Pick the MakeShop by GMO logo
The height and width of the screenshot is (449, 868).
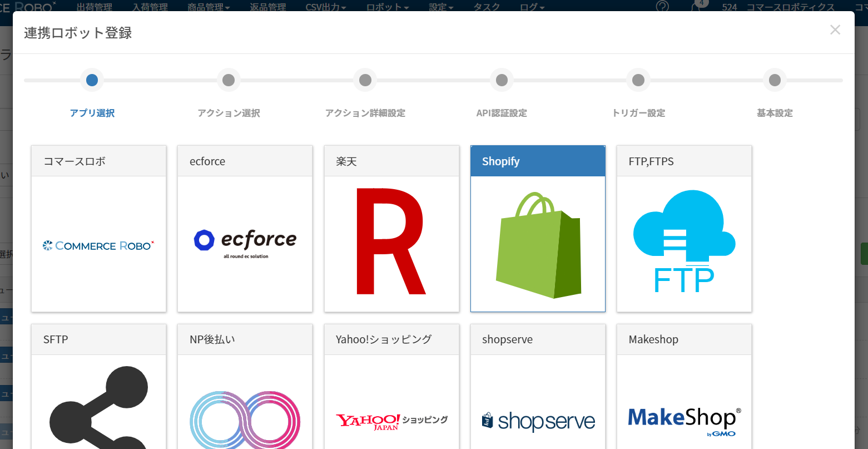(x=685, y=422)
